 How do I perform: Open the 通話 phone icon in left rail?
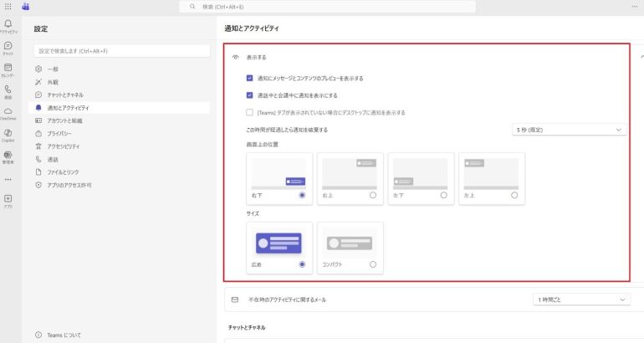[x=8, y=90]
